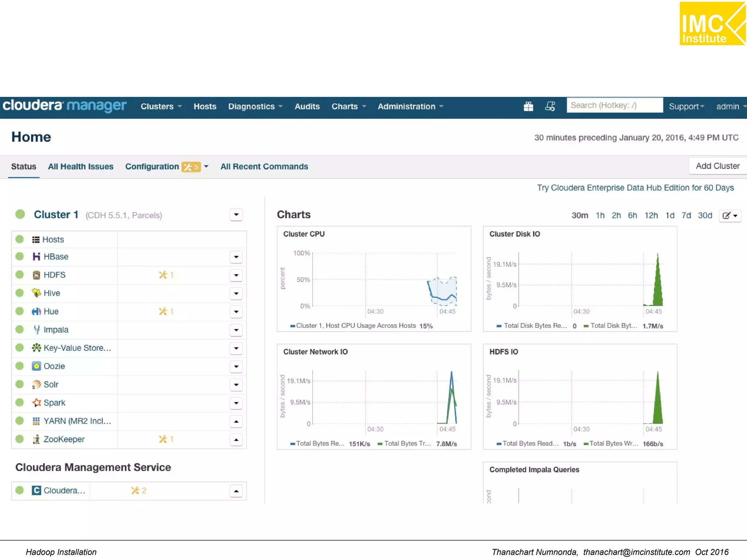Click the Cluster Network IO chart title
This screenshot has width=747, height=560.
coord(316,352)
